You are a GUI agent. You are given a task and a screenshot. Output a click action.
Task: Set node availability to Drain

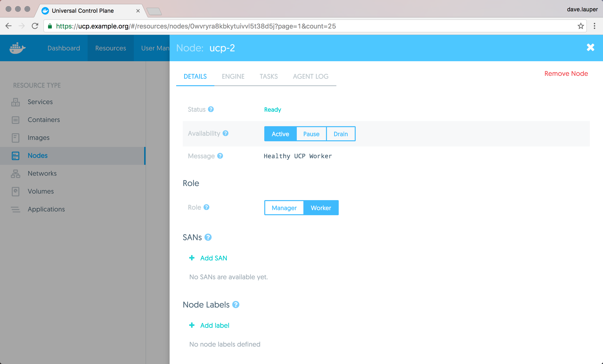341,134
